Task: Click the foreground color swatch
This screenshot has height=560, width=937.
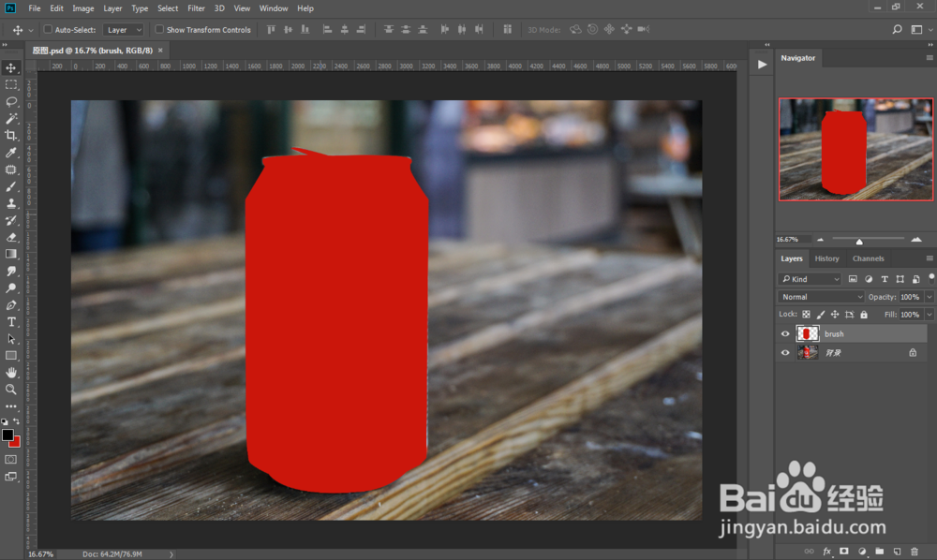Action: tap(7, 435)
